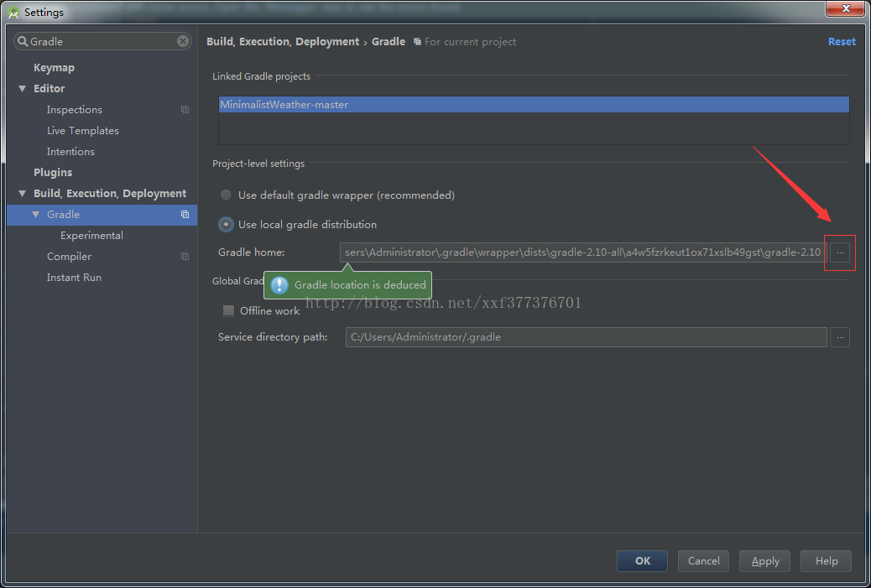Screen dimensions: 871x588
Task: Clear the Gradle search text
Action: [x=183, y=41]
